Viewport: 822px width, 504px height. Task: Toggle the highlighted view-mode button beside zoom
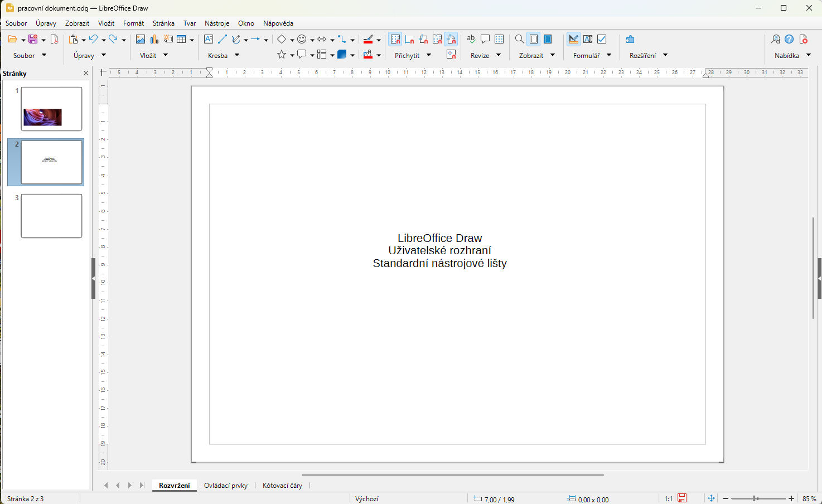coord(534,39)
